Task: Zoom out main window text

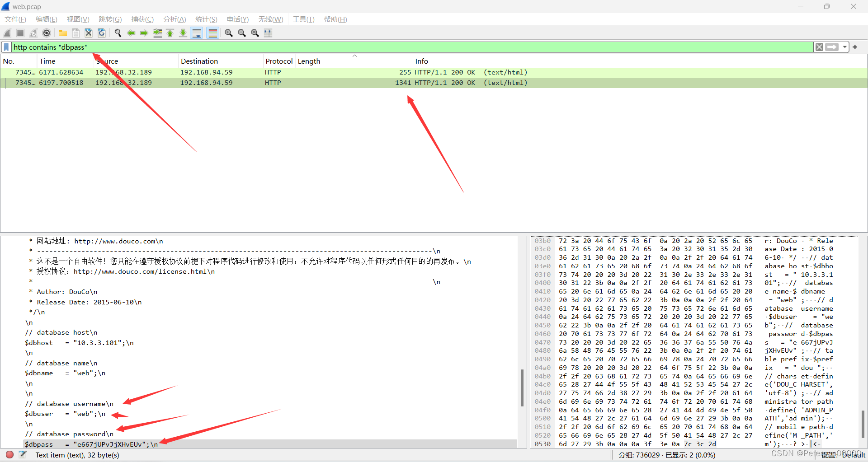Action: click(x=242, y=33)
